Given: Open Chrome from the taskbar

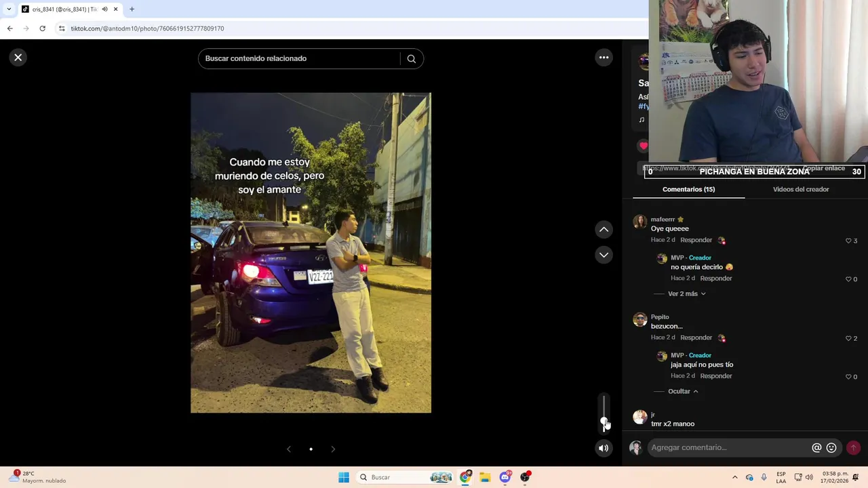Looking at the screenshot, I should pyautogui.click(x=465, y=477).
